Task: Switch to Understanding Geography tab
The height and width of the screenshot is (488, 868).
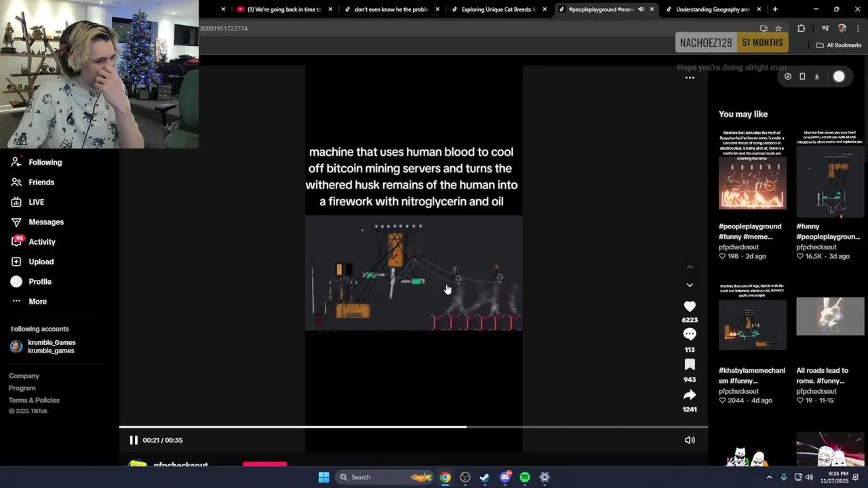Action: [x=712, y=9]
